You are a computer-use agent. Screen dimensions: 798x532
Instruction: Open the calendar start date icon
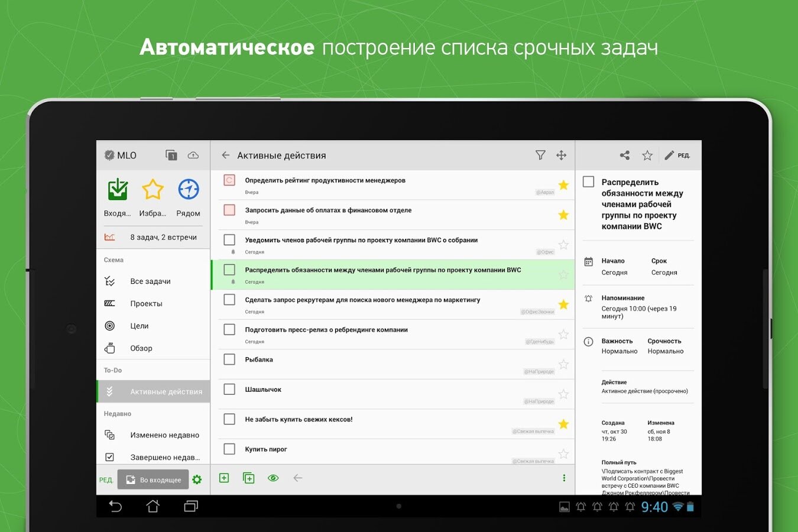point(589,261)
